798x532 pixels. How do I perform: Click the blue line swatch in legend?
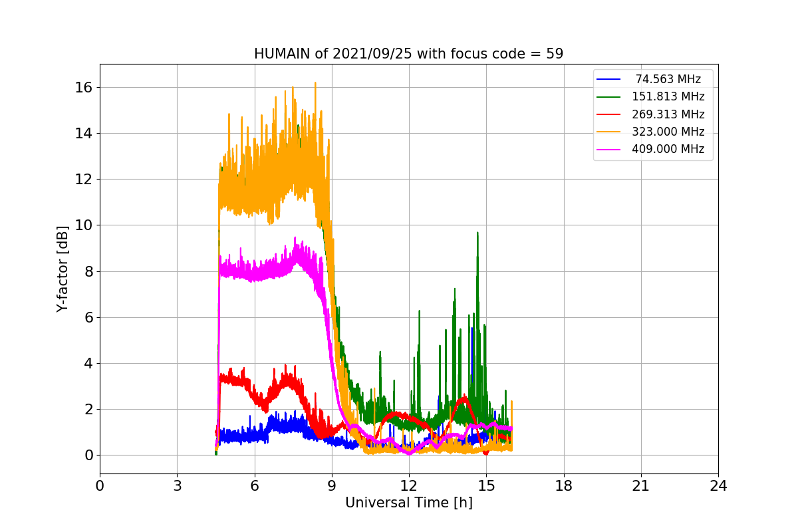click(x=609, y=79)
